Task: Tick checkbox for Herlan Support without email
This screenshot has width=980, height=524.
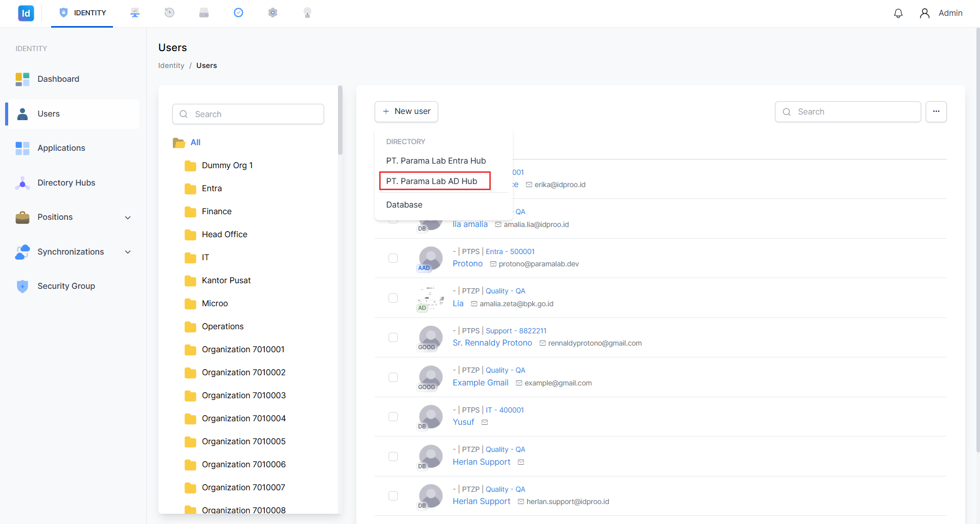Action: pos(393,457)
